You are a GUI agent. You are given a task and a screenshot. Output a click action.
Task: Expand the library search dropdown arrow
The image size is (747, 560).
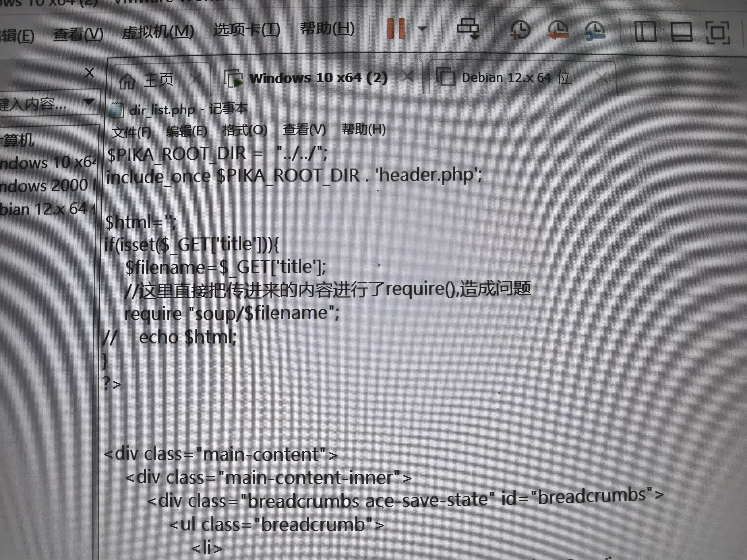coord(89,101)
